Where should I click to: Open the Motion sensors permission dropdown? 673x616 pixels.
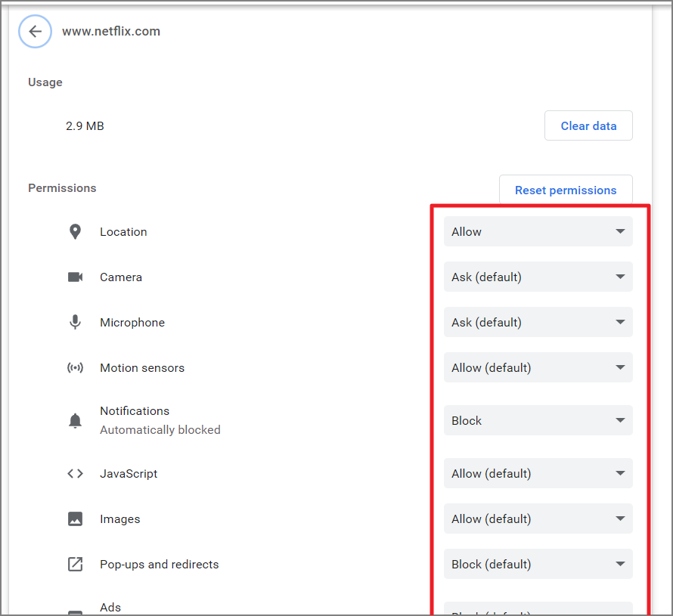tap(538, 367)
